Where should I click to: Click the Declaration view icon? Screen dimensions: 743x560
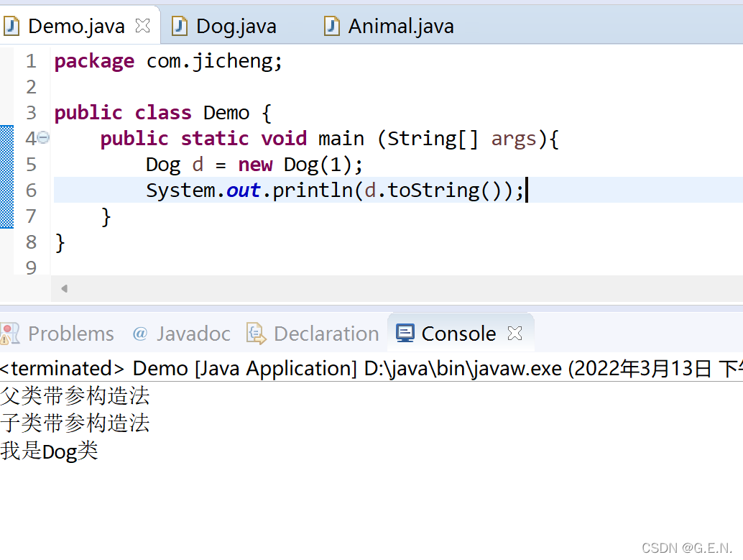(x=257, y=334)
